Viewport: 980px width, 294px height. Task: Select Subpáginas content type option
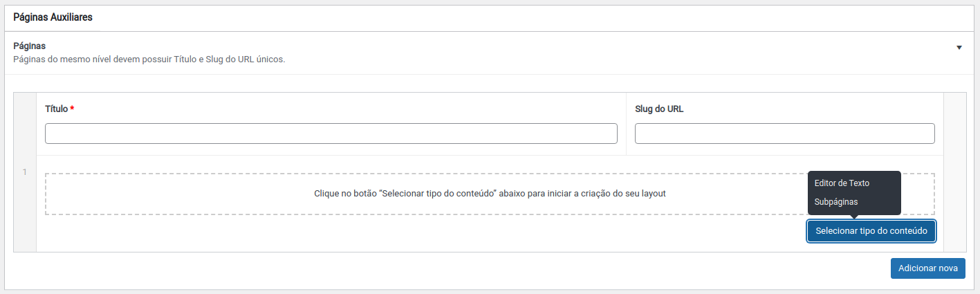836,202
